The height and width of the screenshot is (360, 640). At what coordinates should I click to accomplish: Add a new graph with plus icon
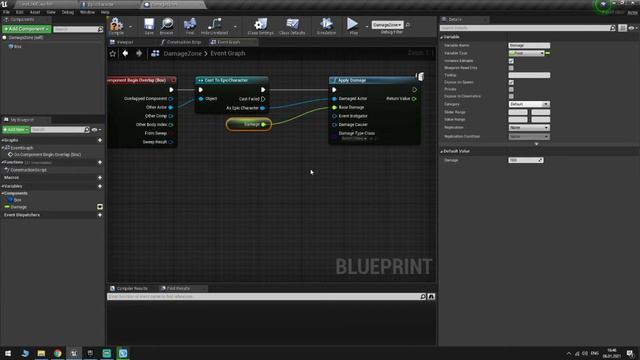100,140
